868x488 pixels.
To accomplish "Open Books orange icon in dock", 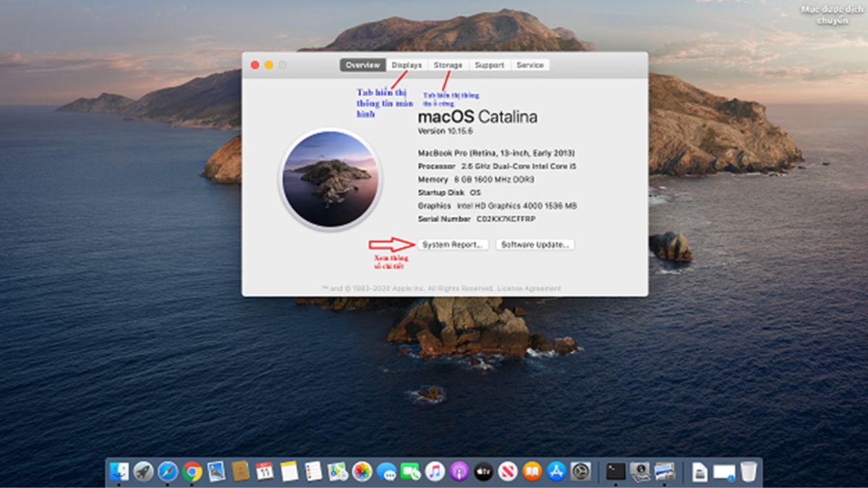I will (x=532, y=472).
